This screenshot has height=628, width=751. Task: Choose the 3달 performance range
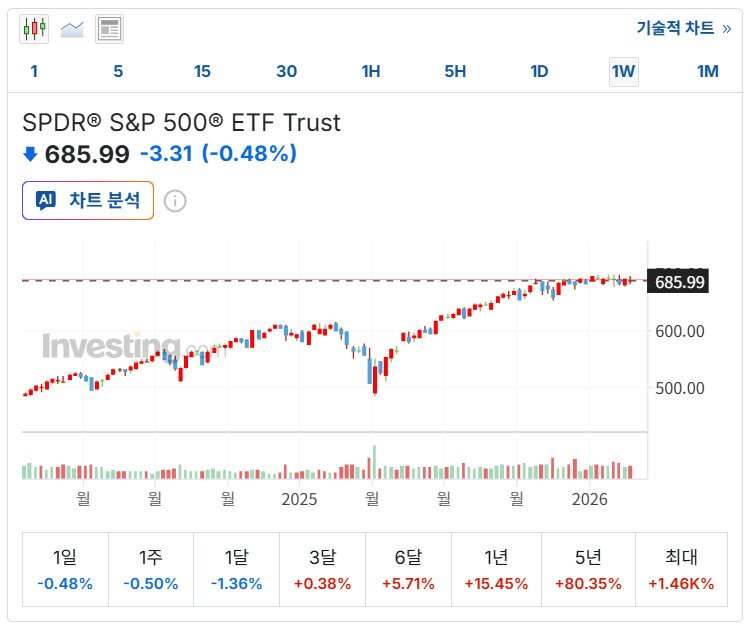322,570
